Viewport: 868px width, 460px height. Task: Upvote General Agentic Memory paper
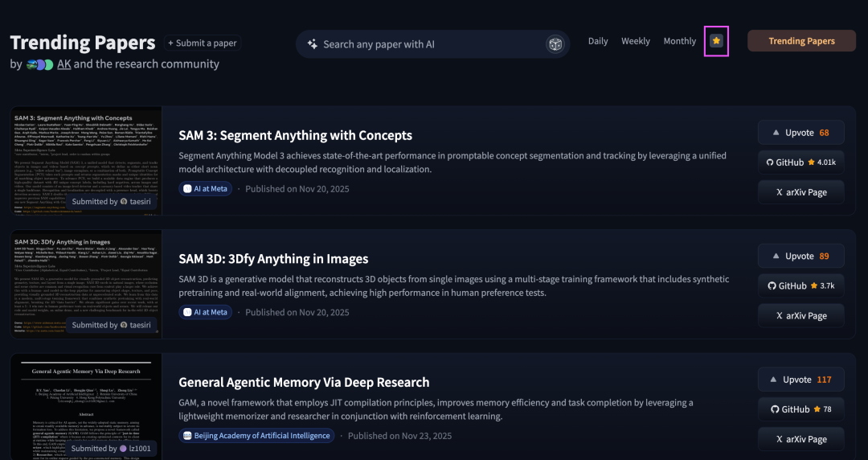(x=800, y=380)
